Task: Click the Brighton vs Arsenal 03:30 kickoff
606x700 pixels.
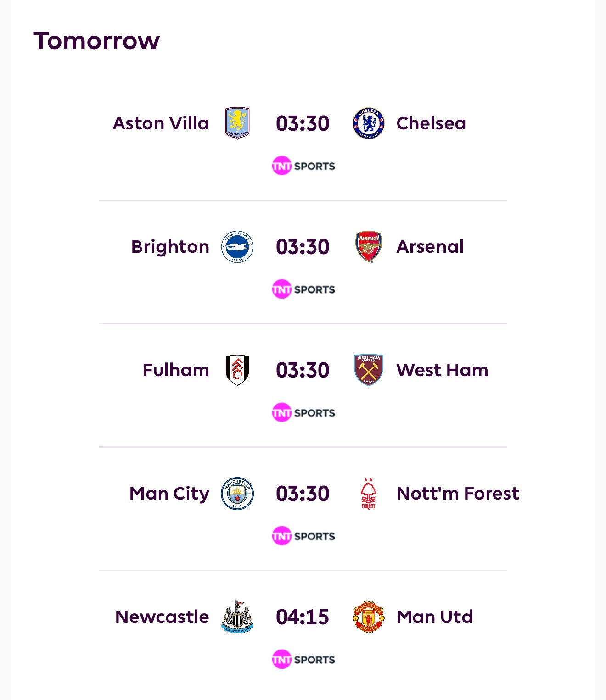Action: [303, 247]
